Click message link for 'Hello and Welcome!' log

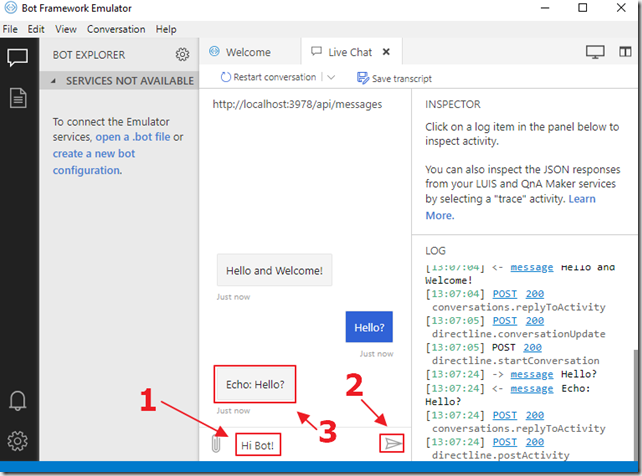(531, 267)
